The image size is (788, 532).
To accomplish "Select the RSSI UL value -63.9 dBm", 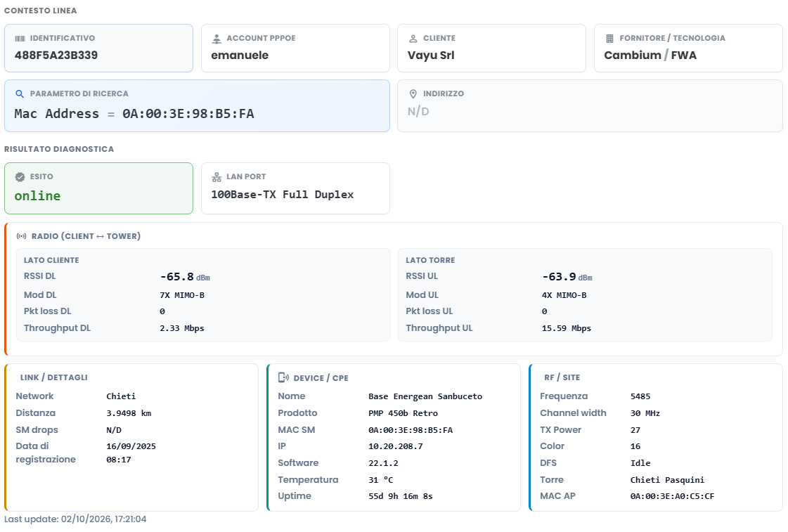I will tap(567, 277).
